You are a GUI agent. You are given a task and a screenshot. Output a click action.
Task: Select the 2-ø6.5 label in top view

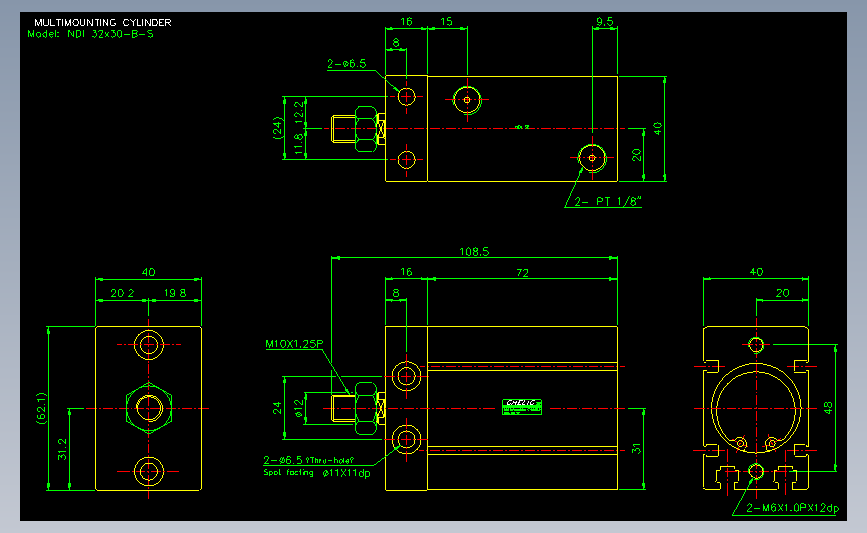click(347, 64)
